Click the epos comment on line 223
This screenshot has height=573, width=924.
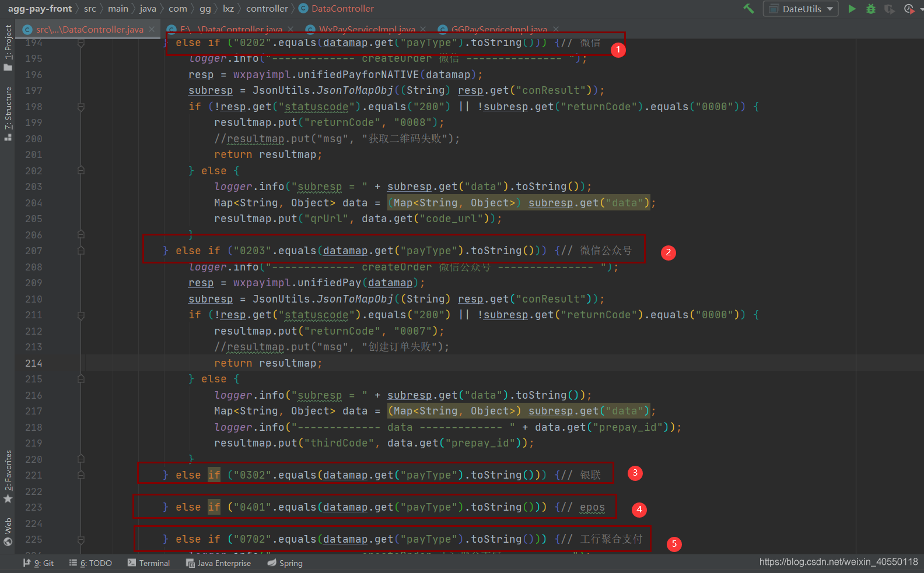(592, 507)
